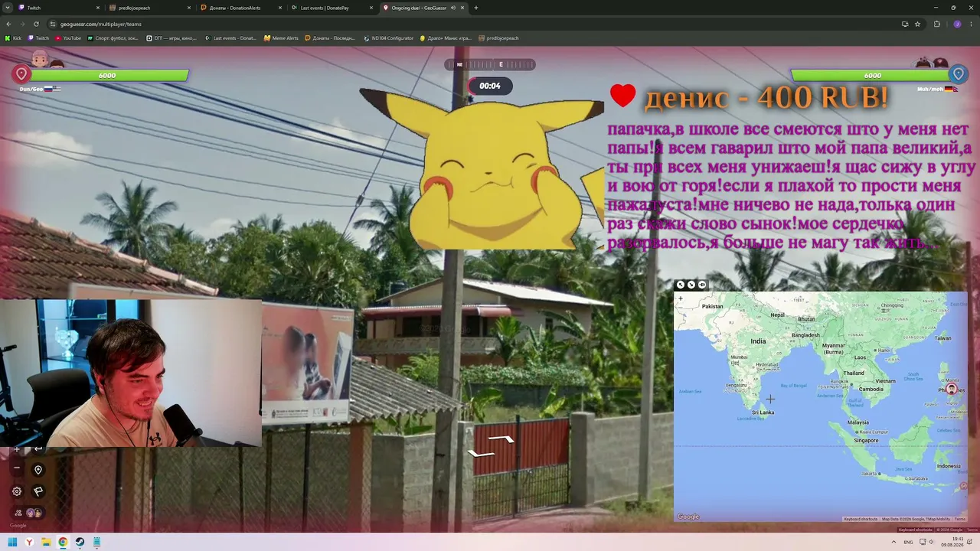Viewport: 980px width, 551px height.
Task: Undo last move with the return arrow
Action: click(38, 449)
